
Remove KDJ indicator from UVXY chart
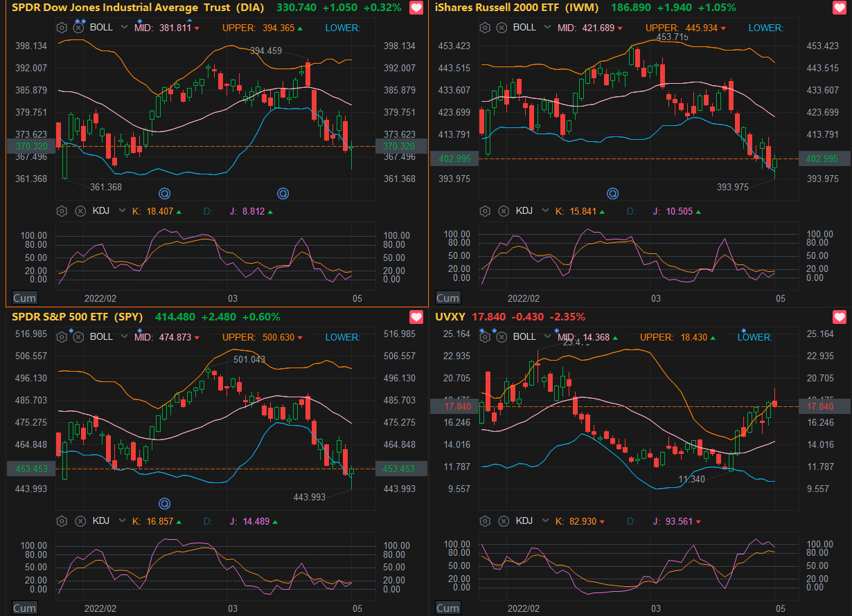(x=503, y=521)
